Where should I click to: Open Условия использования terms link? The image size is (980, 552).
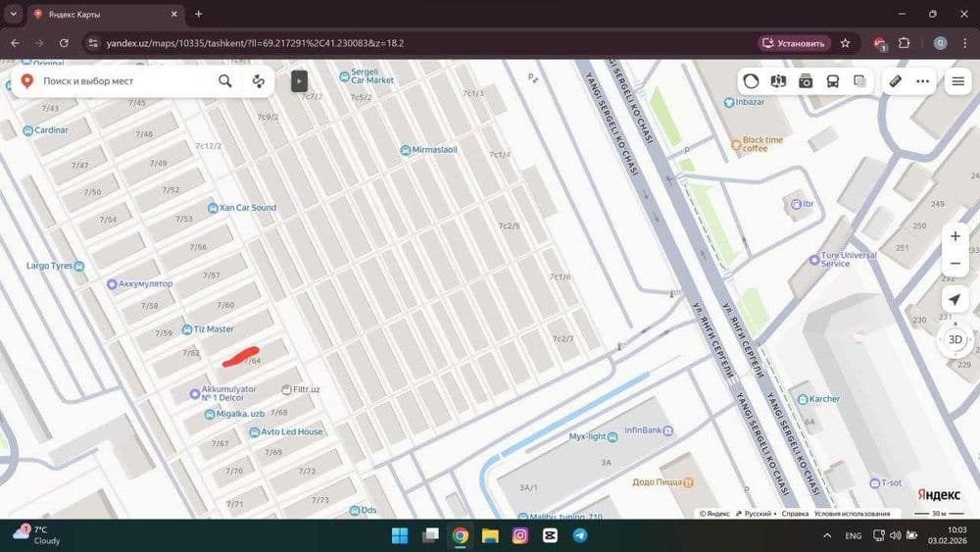[852, 513]
